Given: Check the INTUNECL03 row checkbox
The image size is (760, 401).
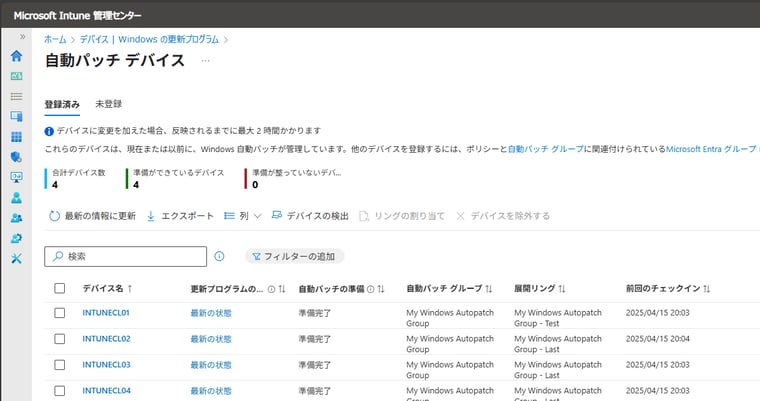Looking at the screenshot, I should point(60,365).
